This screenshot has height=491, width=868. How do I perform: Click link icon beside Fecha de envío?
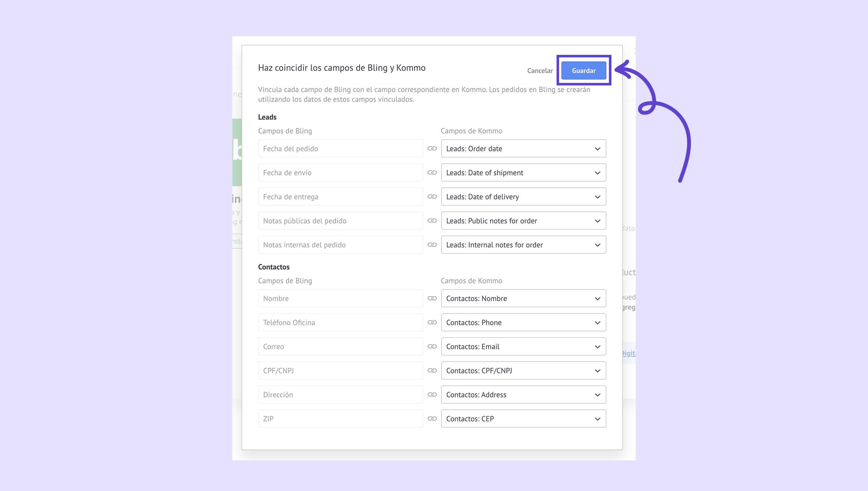click(432, 173)
